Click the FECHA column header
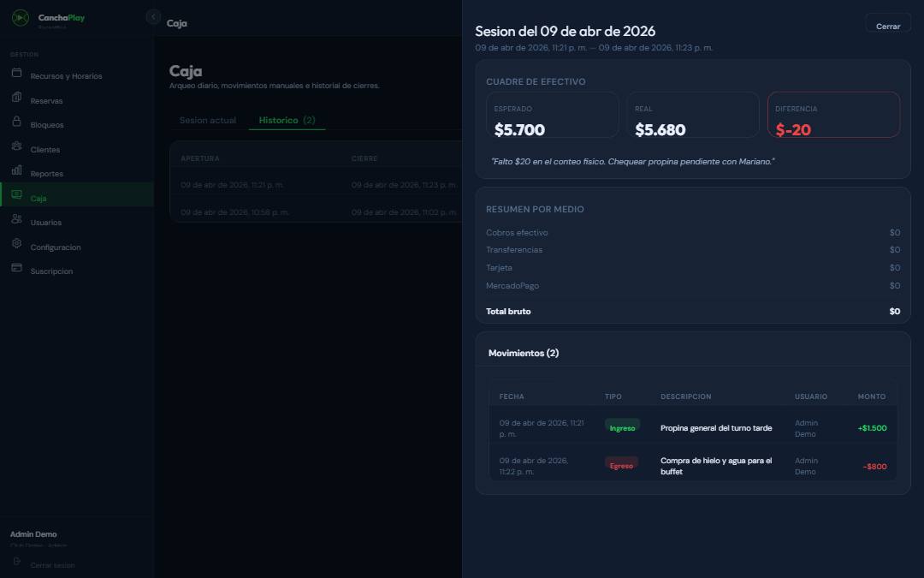Screen dimensions: 924x578 tap(512, 396)
